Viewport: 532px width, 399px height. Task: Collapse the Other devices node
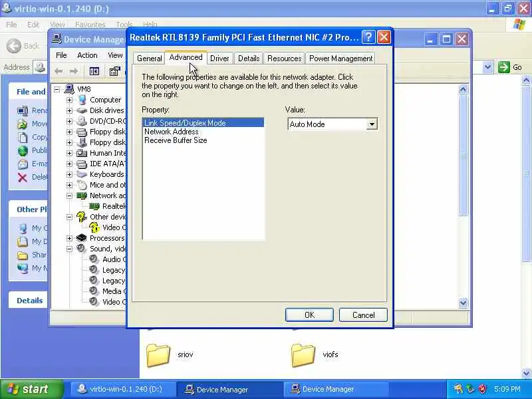tap(70, 217)
